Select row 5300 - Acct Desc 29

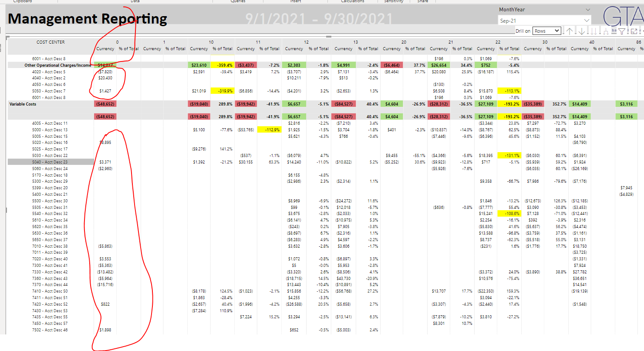click(x=50, y=181)
